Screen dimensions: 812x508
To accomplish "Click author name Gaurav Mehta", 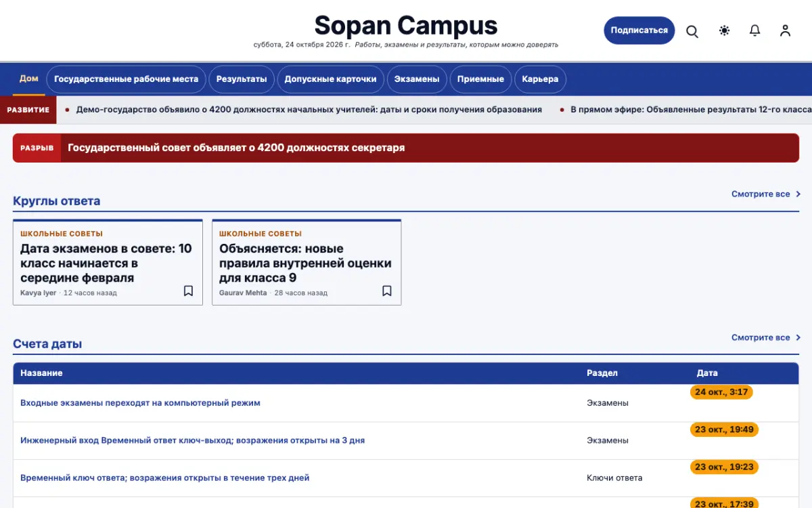I will [x=243, y=293].
